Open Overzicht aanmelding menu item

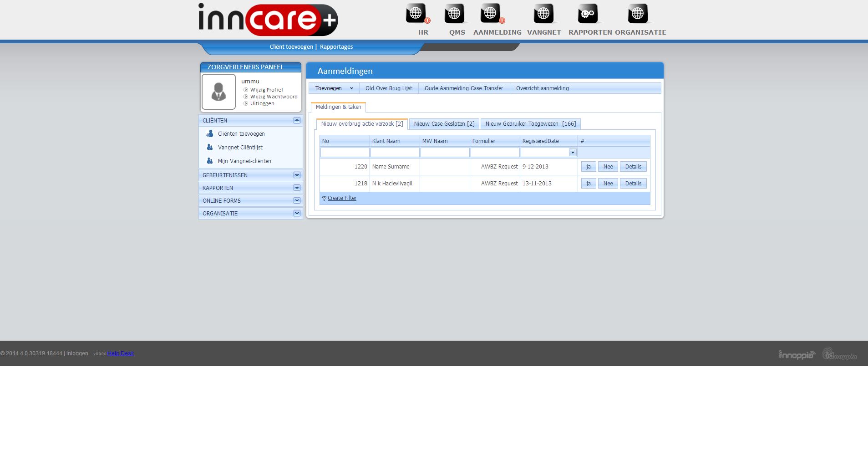pos(543,88)
